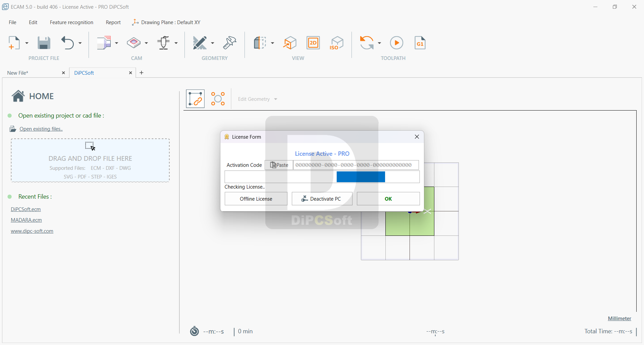644x345 pixels.
Task: Click the Undo arrow icon
Action: coord(68,43)
